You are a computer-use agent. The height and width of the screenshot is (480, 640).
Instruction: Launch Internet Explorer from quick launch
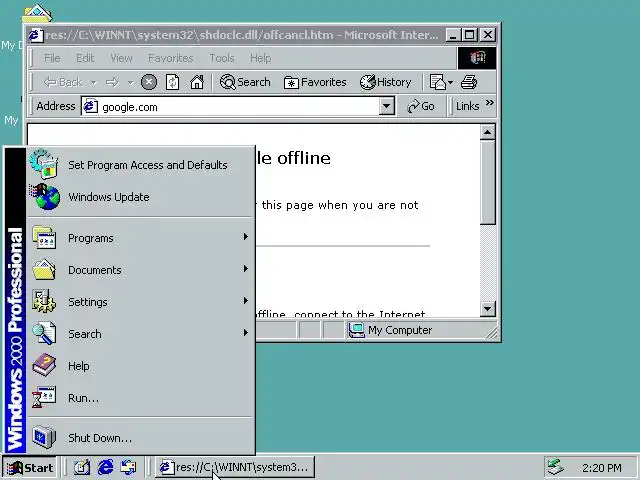(x=105, y=467)
